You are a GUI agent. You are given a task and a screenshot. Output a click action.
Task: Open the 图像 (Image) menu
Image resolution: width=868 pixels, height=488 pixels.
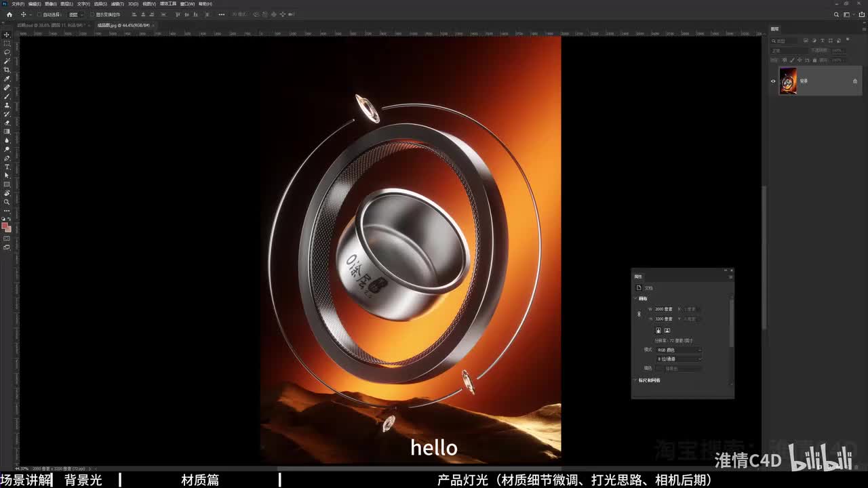pos(51,3)
